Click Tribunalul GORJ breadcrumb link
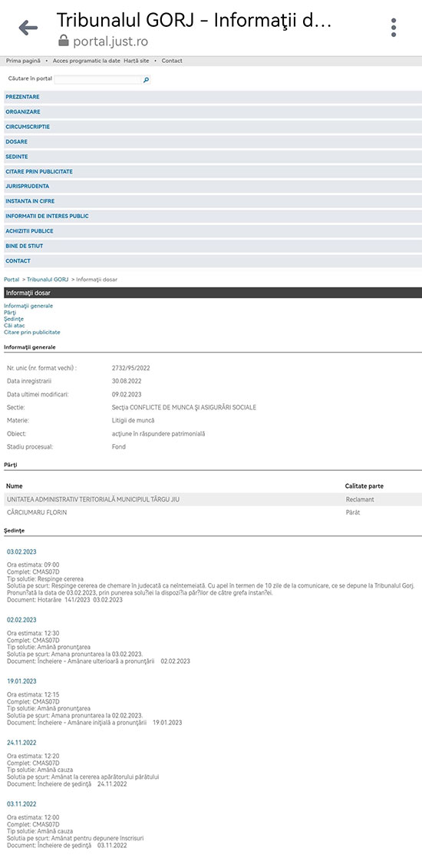This screenshot has height=868, width=422. tap(48, 280)
